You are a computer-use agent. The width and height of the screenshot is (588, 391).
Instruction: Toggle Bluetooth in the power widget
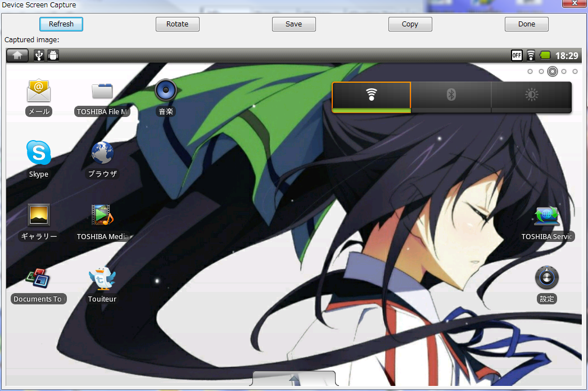tap(451, 97)
